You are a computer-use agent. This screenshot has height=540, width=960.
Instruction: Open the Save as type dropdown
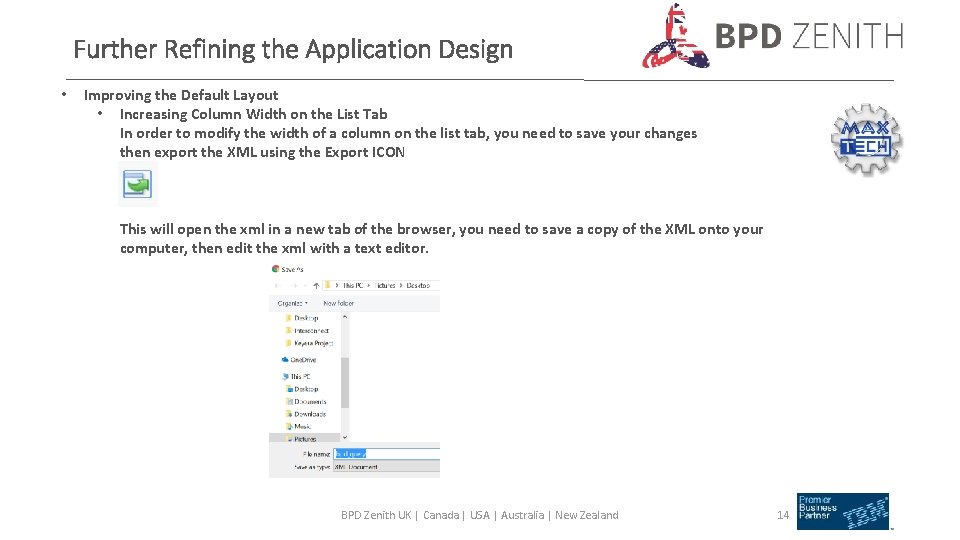(386, 467)
